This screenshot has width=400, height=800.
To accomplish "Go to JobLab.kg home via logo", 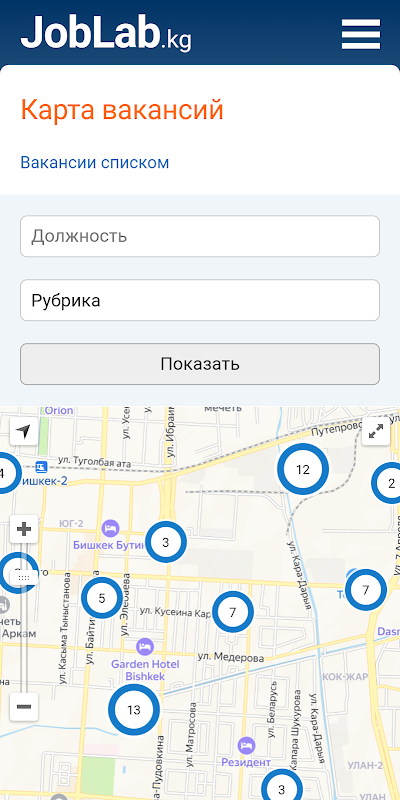I will [x=106, y=33].
